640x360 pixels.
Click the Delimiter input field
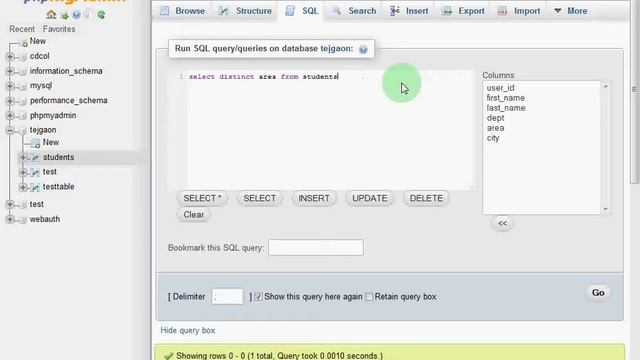(227, 297)
